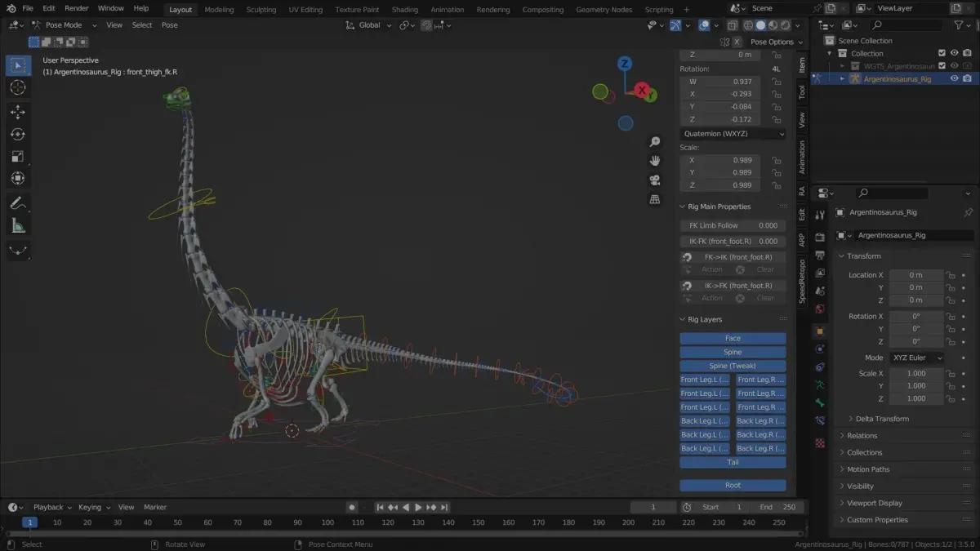Open the SpeedRetopo sidebar tab
Screen dimensions: 980x551
(x=802, y=281)
